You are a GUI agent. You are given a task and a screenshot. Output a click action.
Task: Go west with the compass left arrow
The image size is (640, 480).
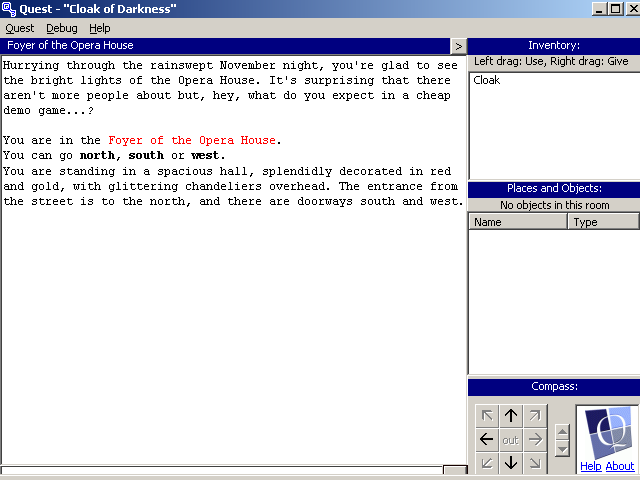487,439
